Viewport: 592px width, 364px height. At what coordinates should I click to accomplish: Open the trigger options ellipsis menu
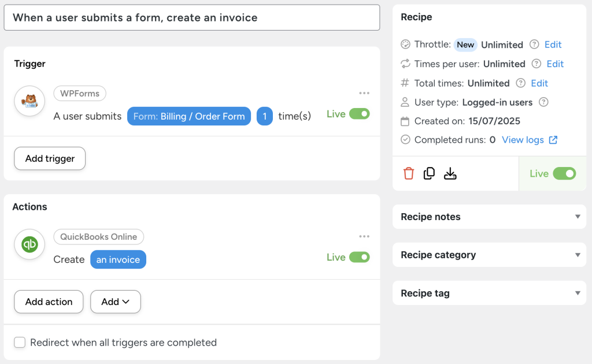(x=365, y=92)
